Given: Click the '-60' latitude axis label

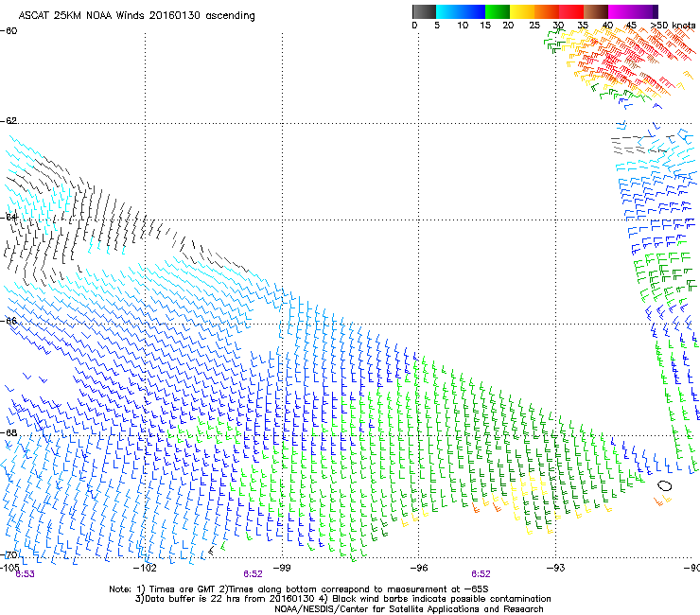Looking at the screenshot, I should click(x=9, y=31).
